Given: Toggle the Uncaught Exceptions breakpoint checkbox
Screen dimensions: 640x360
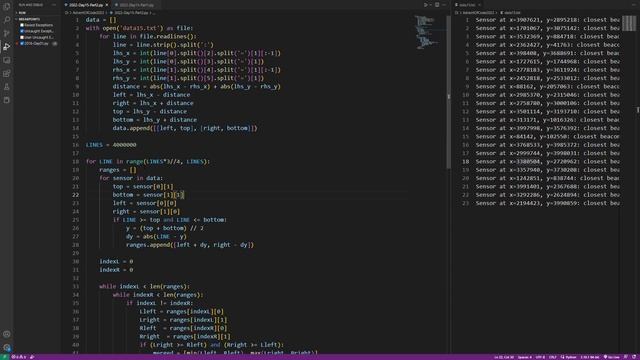Looking at the screenshot, I should 22,31.
